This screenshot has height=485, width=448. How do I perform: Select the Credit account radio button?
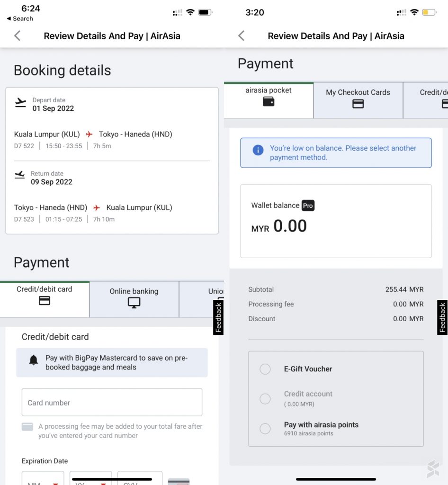265,399
